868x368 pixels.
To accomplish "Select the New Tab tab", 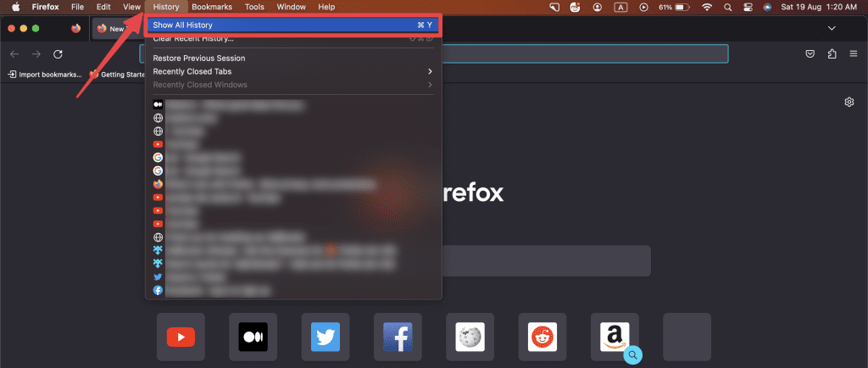I will [x=117, y=28].
